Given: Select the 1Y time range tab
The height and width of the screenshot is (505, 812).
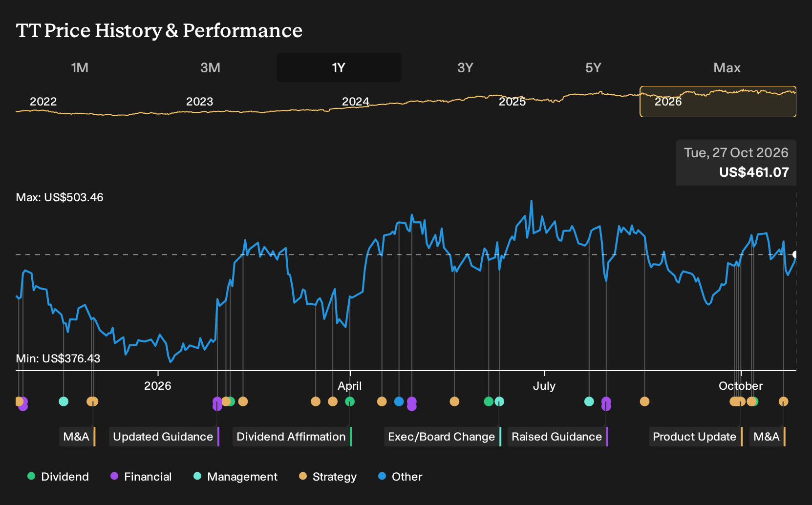Looking at the screenshot, I should [339, 67].
